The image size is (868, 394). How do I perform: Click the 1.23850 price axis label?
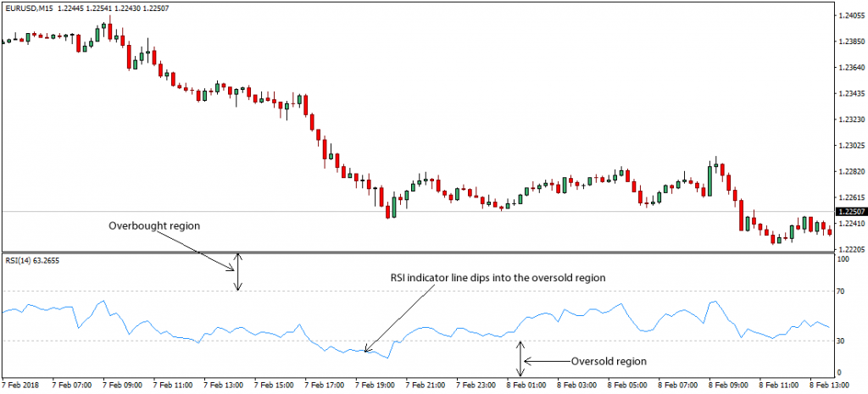[x=851, y=42]
